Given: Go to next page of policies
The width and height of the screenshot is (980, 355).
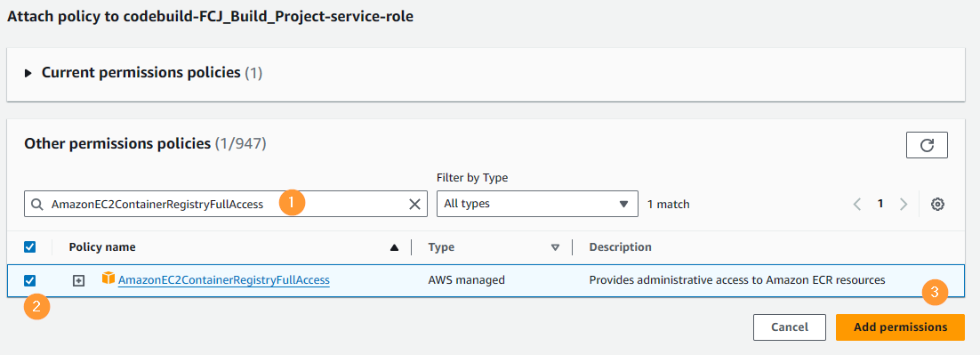Looking at the screenshot, I should 904,204.
